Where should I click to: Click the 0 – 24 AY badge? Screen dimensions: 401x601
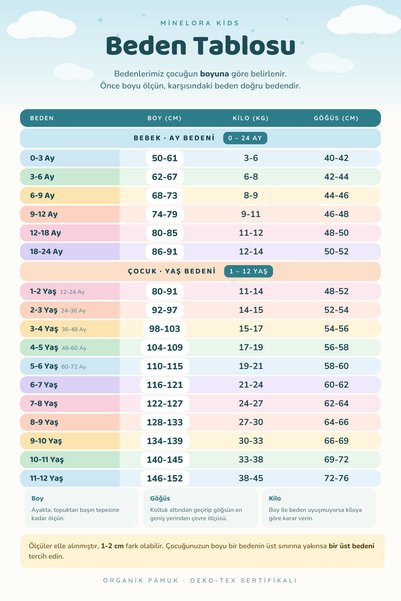click(245, 138)
